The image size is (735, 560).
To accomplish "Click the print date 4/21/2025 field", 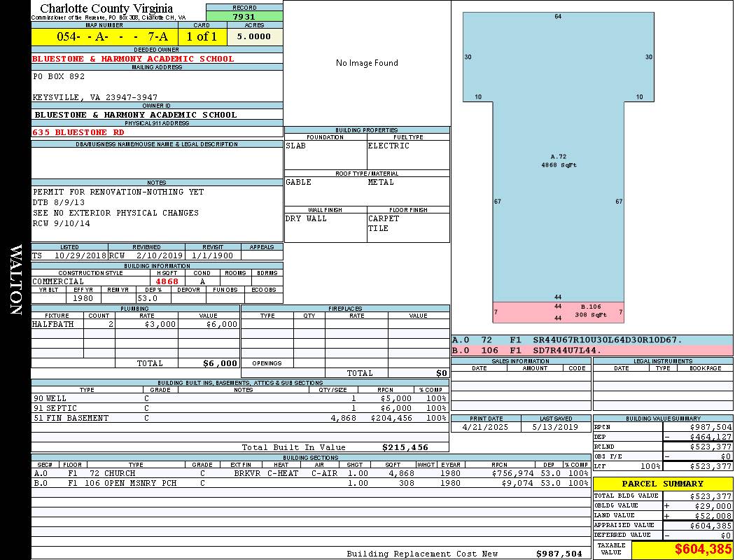I will click(x=486, y=427).
